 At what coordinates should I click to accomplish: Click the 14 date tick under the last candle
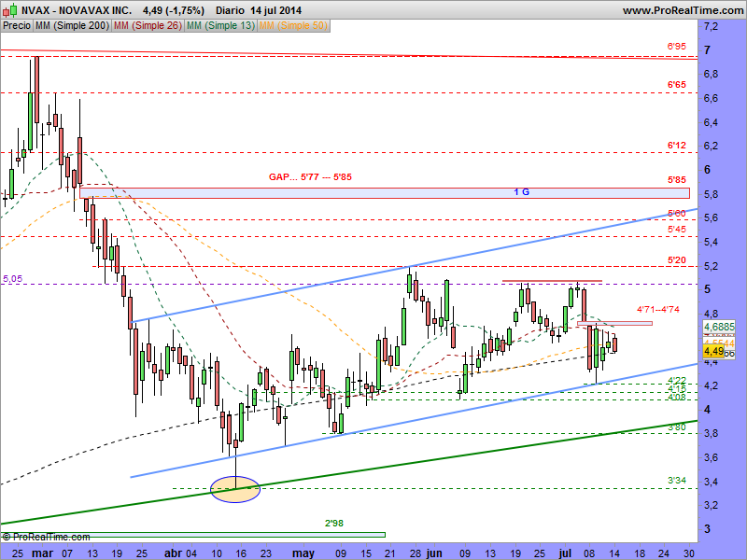[614, 553]
